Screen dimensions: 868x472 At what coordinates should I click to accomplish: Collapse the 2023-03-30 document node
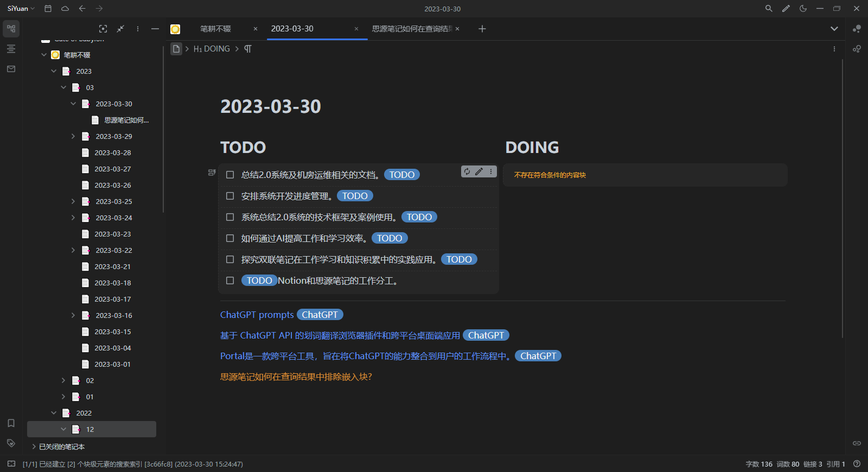73,104
